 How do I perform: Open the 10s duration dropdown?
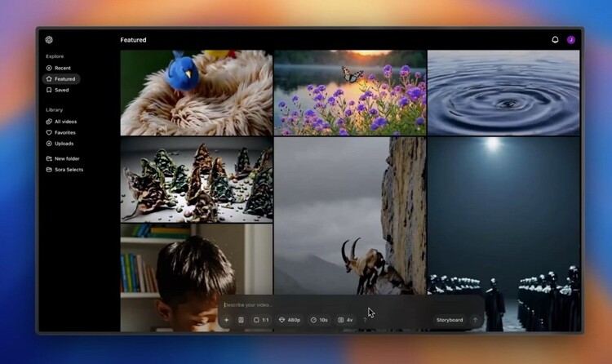(319, 320)
